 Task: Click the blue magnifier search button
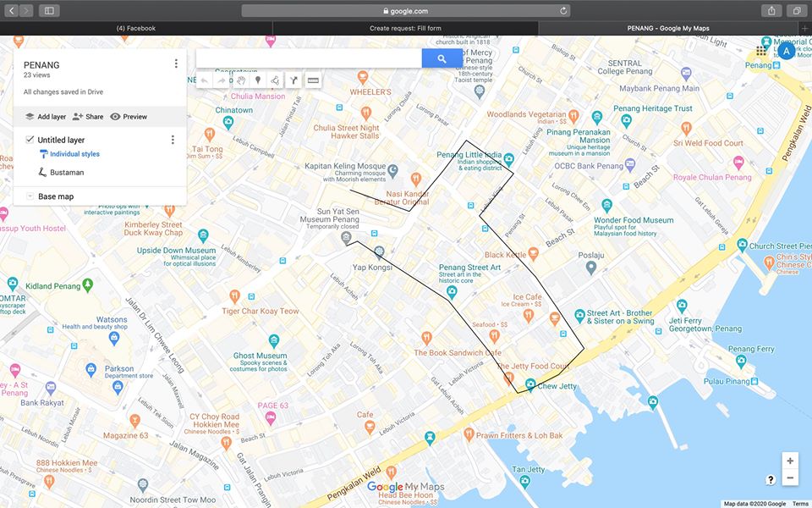[x=442, y=58]
